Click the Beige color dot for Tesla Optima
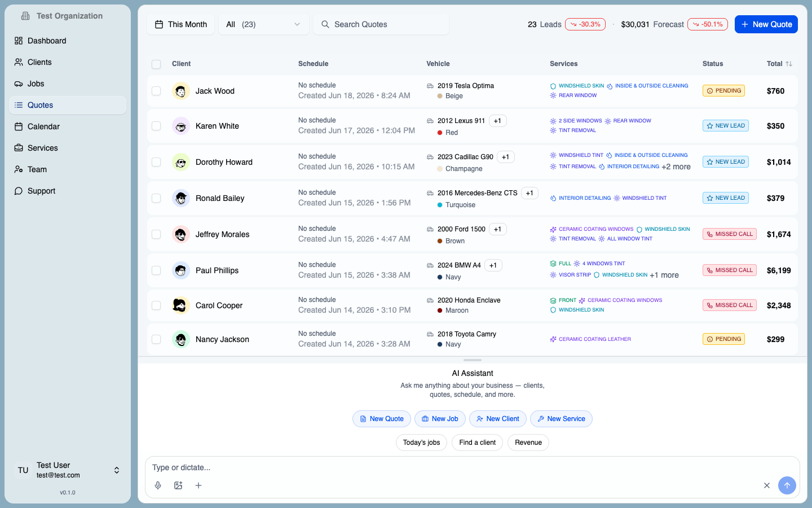812x508 pixels. tap(440, 96)
